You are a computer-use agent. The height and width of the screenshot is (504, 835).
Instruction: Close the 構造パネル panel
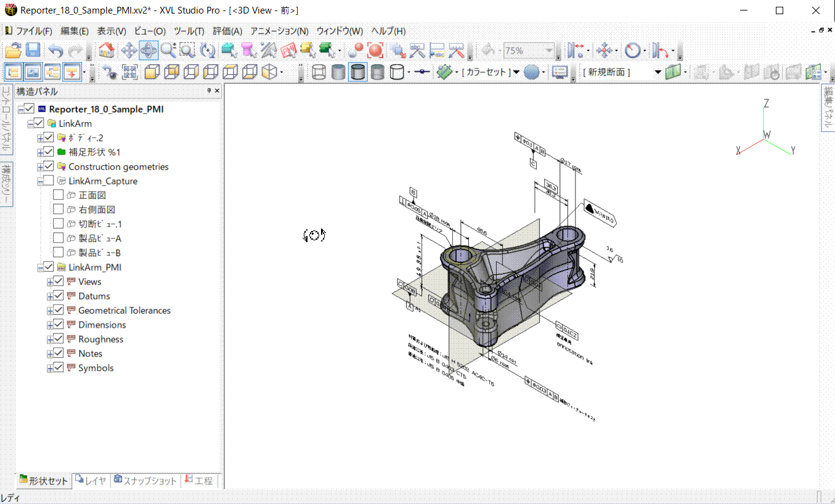(x=217, y=91)
